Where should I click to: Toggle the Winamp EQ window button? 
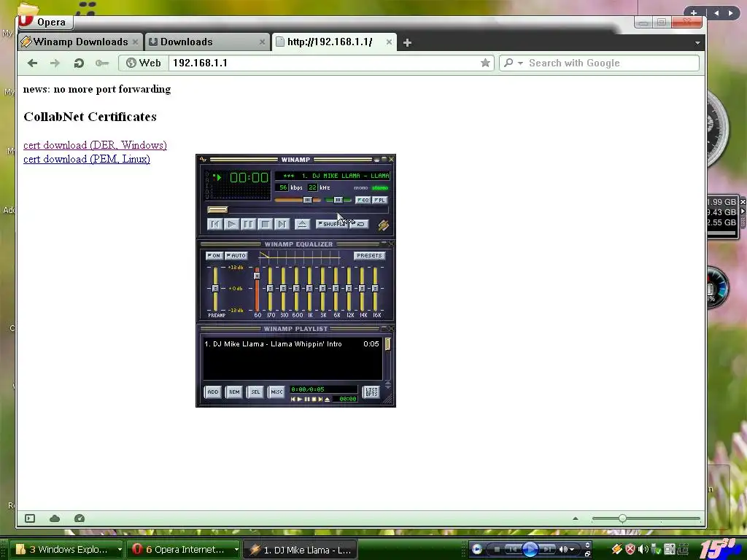(363, 200)
